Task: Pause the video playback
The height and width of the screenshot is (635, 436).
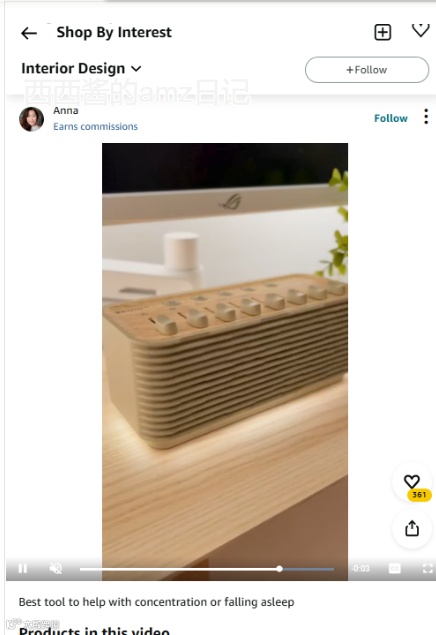Action: pyautogui.click(x=23, y=569)
